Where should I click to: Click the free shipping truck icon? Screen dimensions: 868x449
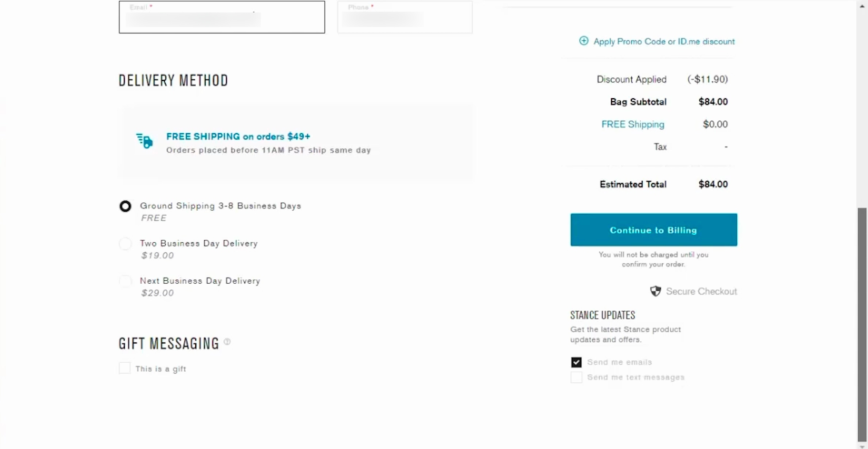(145, 141)
